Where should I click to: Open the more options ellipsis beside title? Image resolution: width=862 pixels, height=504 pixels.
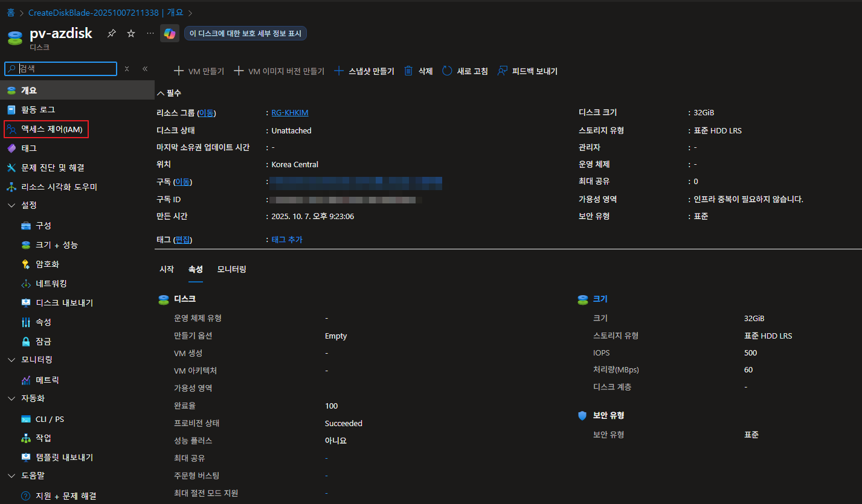pyautogui.click(x=150, y=33)
